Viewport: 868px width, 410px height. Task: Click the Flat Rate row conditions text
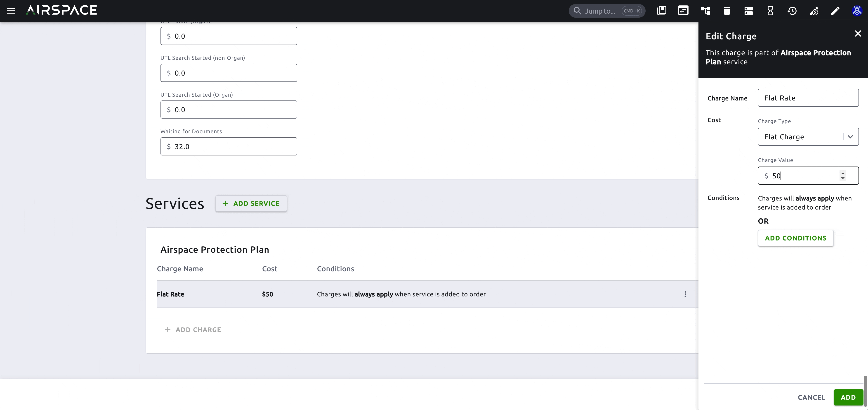tap(401, 294)
